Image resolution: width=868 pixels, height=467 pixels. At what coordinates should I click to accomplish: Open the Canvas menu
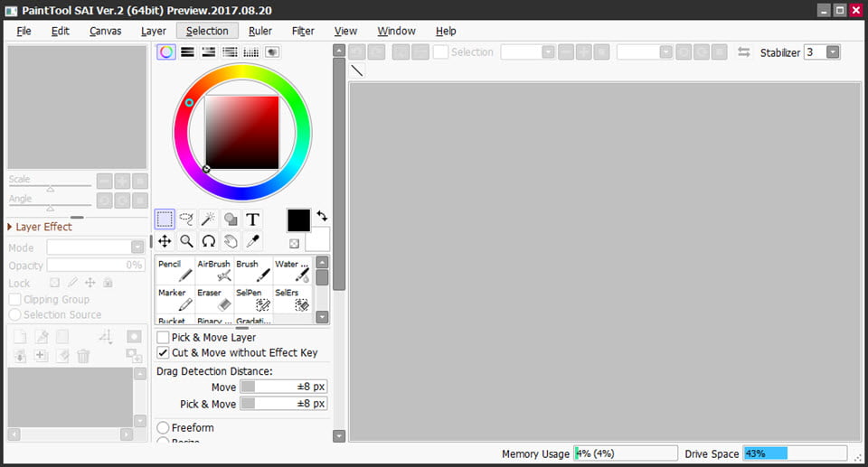pyautogui.click(x=105, y=31)
